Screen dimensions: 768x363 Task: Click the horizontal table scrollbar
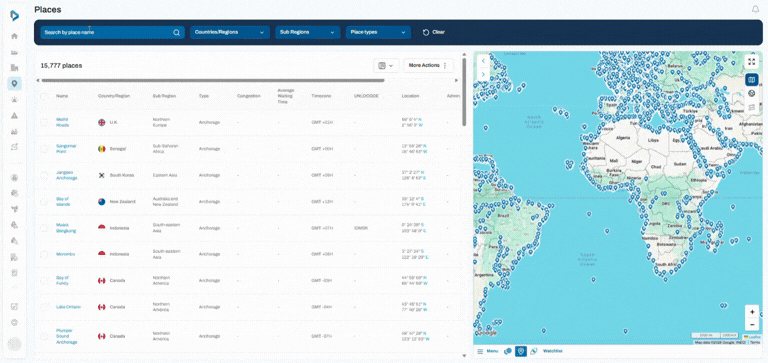pyautogui.click(x=213, y=80)
